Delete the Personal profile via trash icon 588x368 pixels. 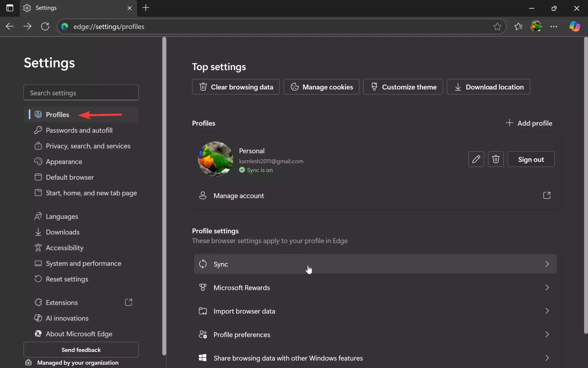[496, 159]
